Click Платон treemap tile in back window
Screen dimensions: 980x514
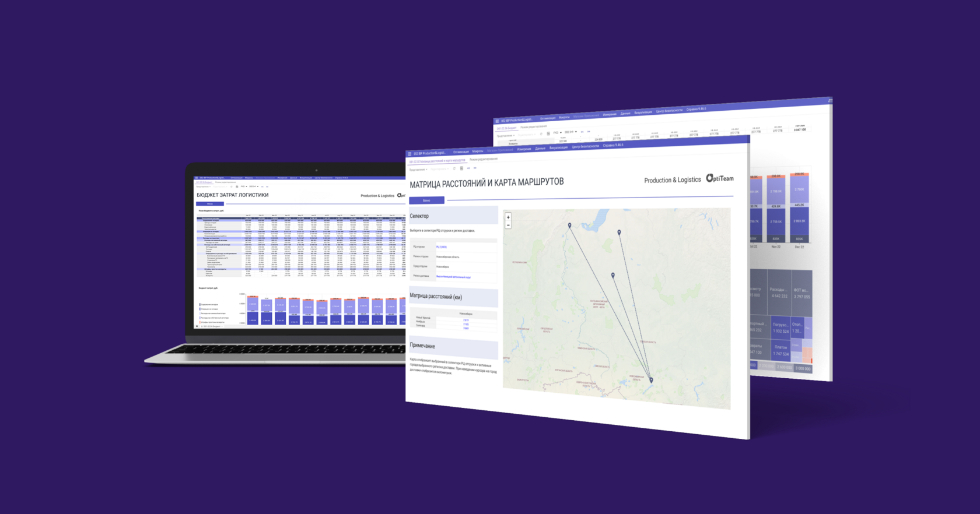[781, 350]
